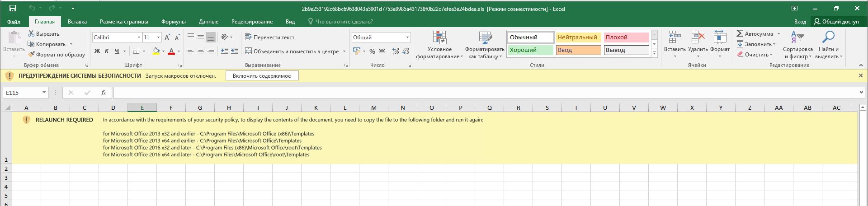Viewport: 868px width, 206px height.
Task: Decrease decimal places icon
Action: click(x=406, y=51)
